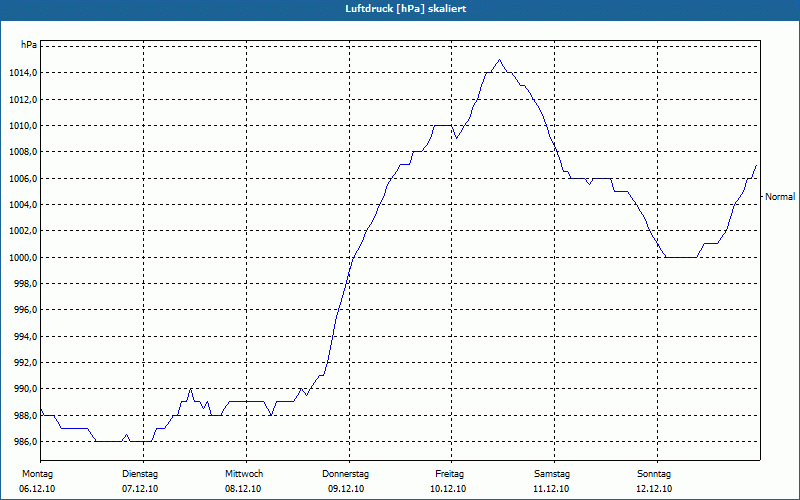Click the 1000,0 y-axis value
Viewport: 800px width, 500px height.
(23, 258)
